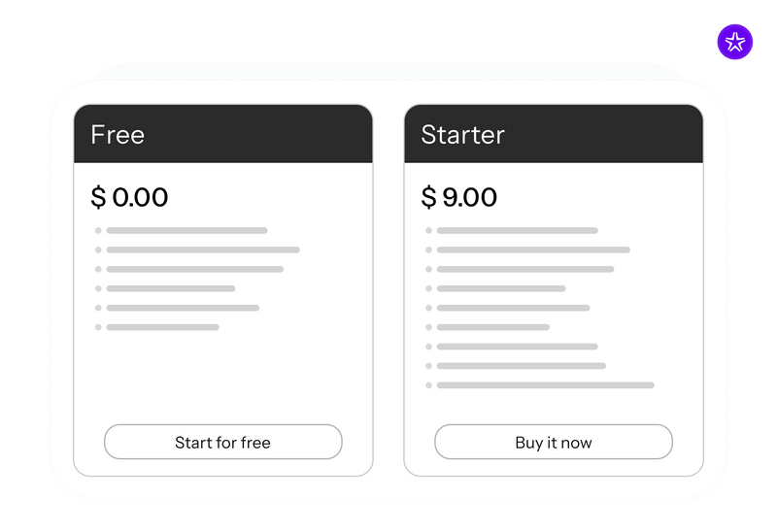
Task: Select first feature line under Starter price
Action: pyautogui.click(x=517, y=230)
